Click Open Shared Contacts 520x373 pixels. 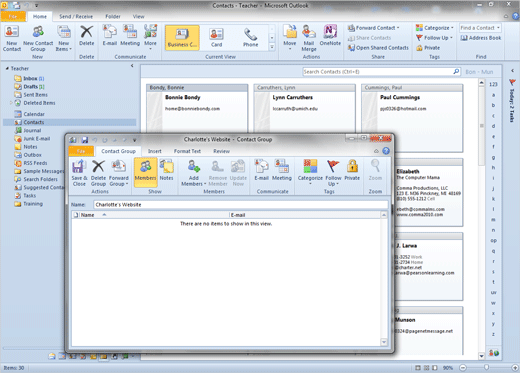click(378, 48)
